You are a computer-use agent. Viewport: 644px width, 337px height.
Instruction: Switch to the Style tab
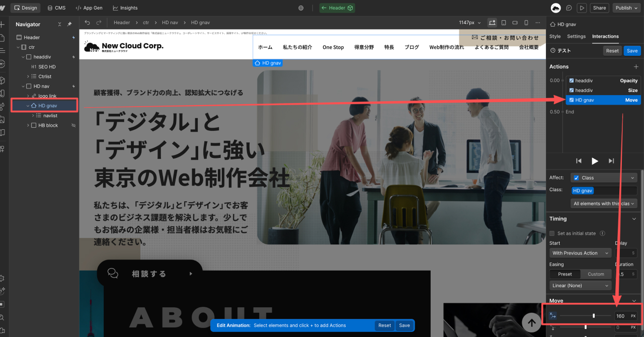555,36
